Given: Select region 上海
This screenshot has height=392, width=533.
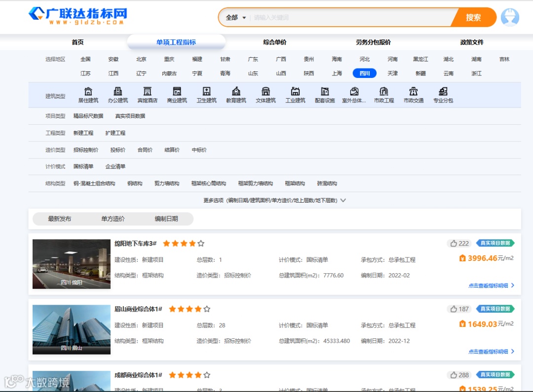Looking at the screenshot, I should coord(337,73).
